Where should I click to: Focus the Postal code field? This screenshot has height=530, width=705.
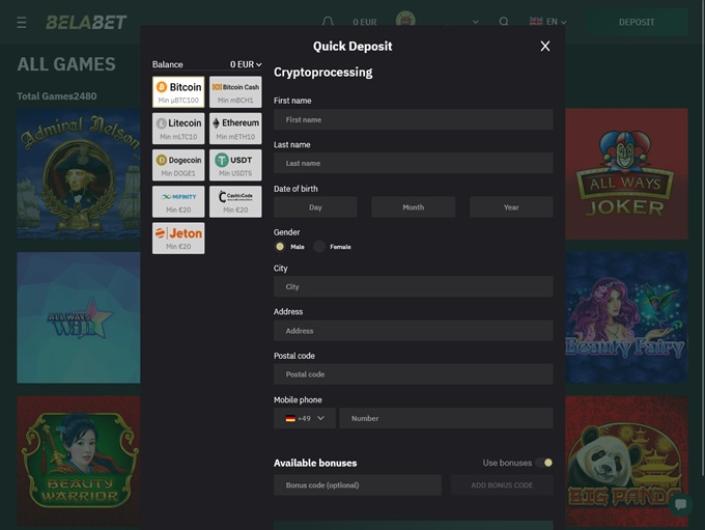coord(413,374)
